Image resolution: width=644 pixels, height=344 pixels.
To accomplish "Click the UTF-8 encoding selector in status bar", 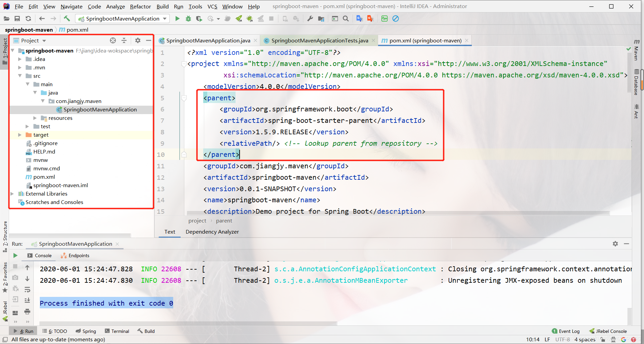I will 562,339.
